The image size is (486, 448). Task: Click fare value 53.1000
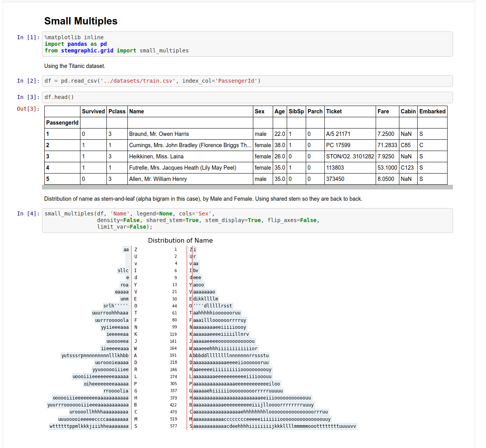[x=387, y=168]
